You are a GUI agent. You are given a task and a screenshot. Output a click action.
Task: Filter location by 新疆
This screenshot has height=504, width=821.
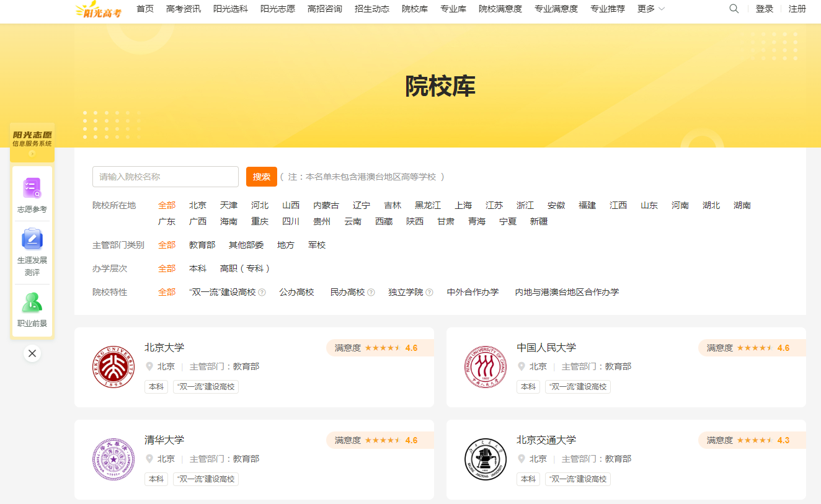539,221
